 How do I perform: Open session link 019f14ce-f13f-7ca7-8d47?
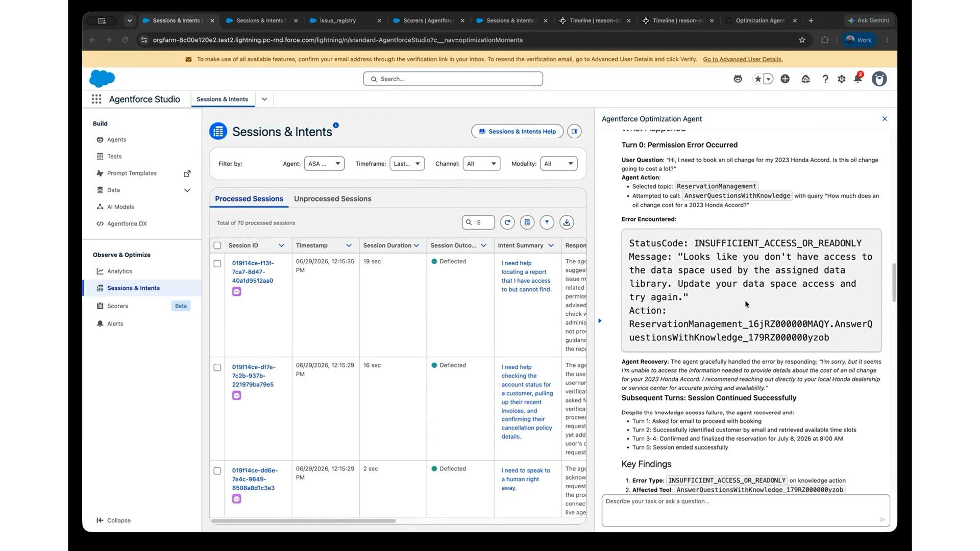[x=253, y=272]
